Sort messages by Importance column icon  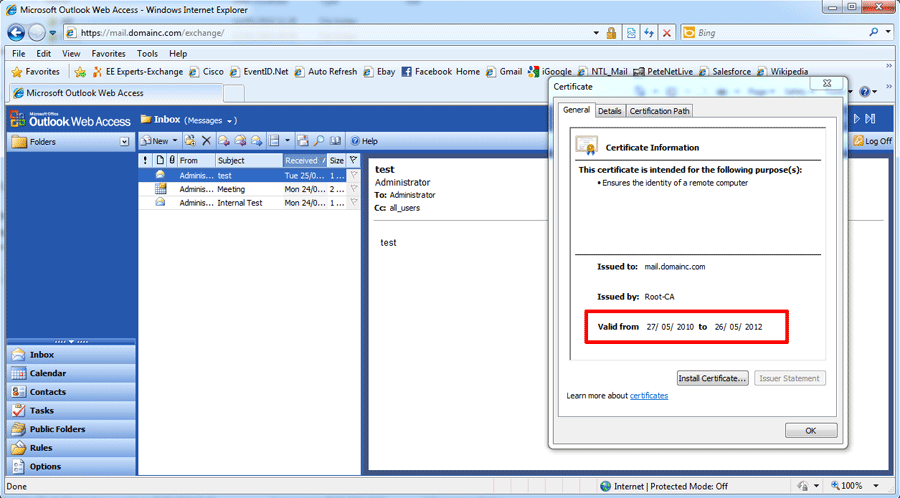145,160
